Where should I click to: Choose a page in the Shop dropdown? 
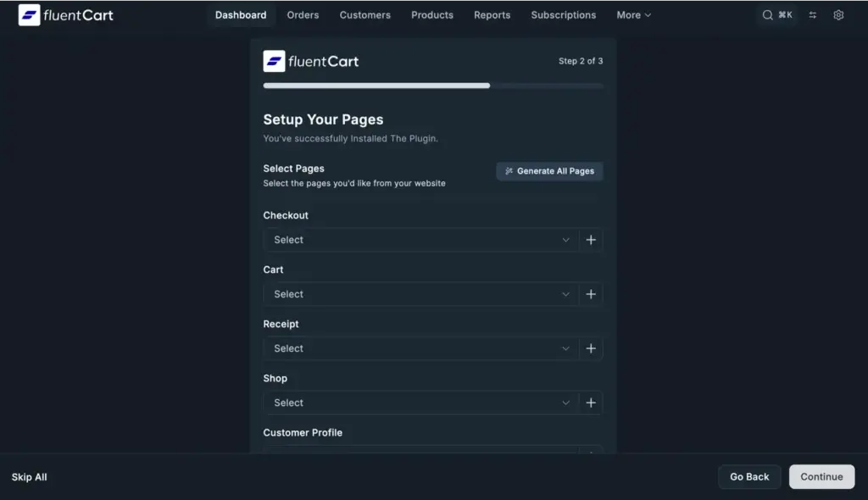tap(421, 403)
